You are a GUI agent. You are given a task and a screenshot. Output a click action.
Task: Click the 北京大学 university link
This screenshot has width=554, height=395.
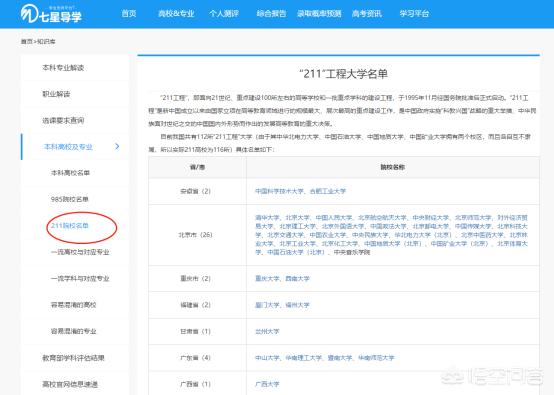click(x=297, y=218)
